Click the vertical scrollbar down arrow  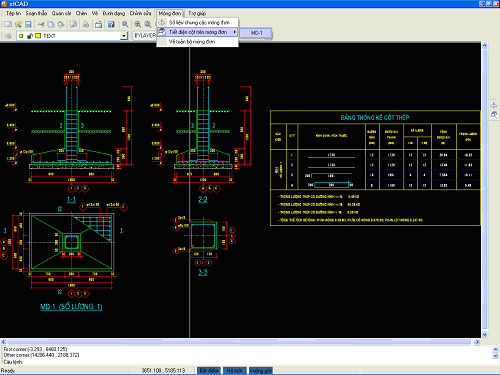(485, 334)
